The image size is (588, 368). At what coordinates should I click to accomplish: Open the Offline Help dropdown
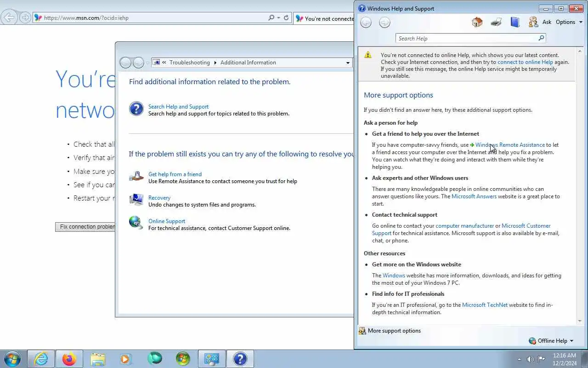[x=551, y=341]
